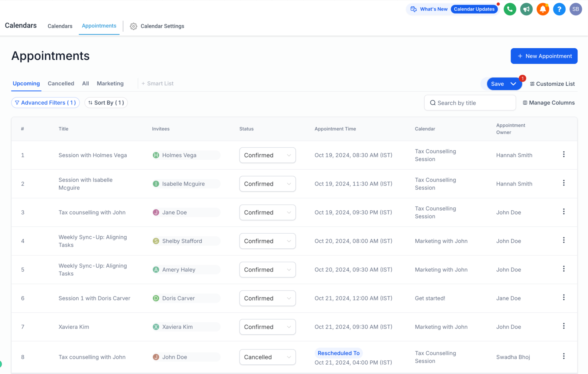Open Customize List option

click(x=552, y=84)
